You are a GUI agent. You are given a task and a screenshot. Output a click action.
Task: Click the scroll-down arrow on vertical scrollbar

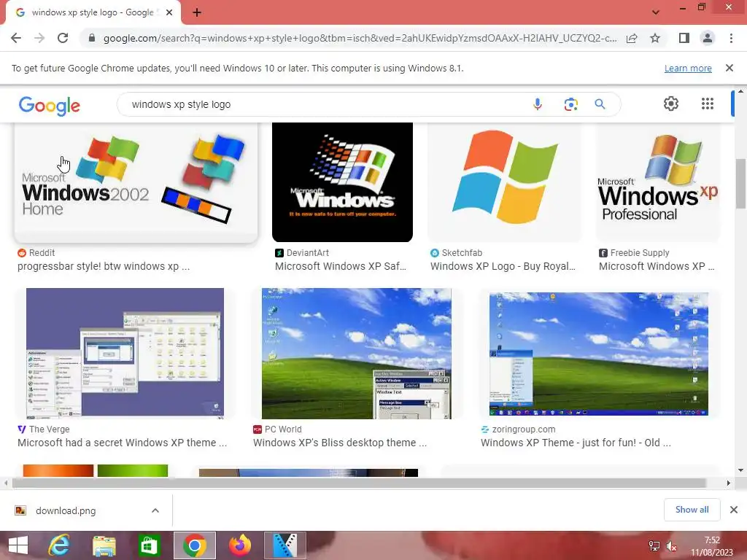click(740, 470)
